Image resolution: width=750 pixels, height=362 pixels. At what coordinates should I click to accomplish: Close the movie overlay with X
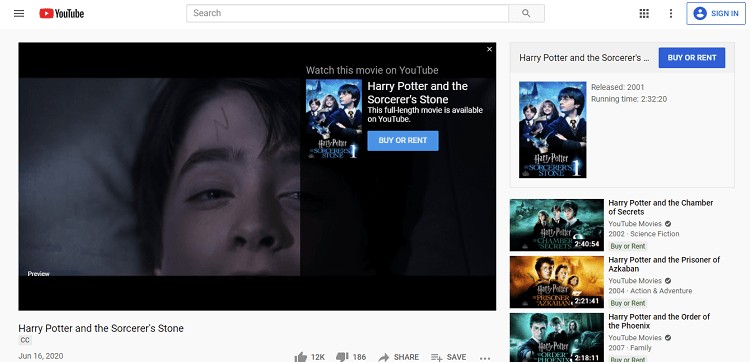[x=489, y=49]
